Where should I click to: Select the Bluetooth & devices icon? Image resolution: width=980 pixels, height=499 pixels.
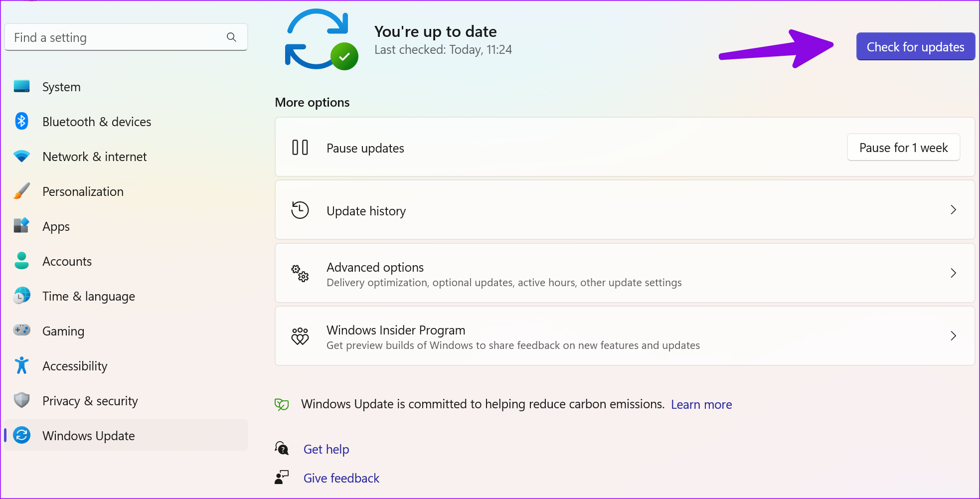coord(21,121)
